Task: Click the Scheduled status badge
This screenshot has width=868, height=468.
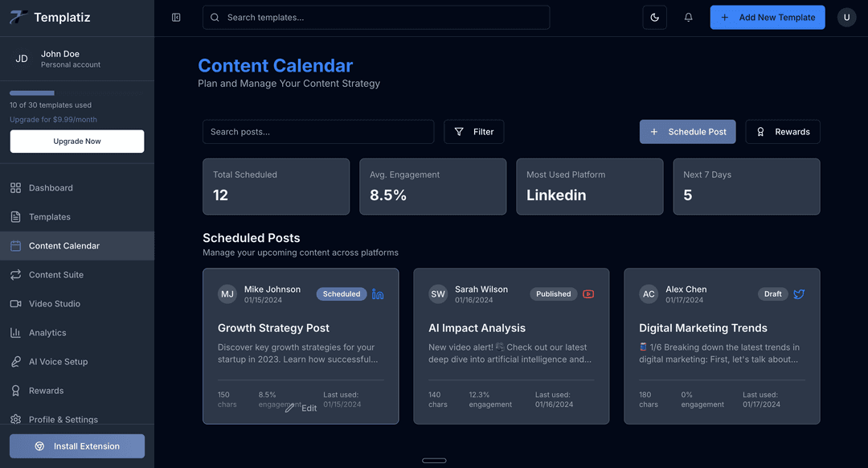Action: point(342,294)
